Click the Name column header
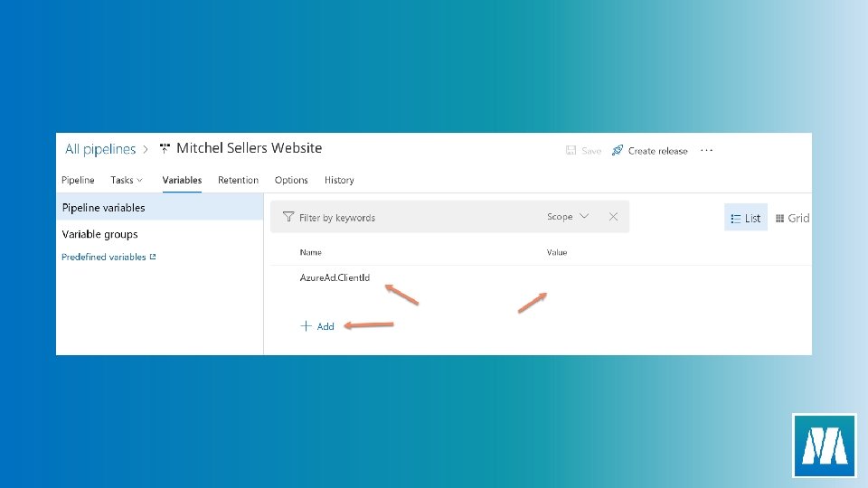This screenshot has width=868, height=488. click(x=310, y=252)
